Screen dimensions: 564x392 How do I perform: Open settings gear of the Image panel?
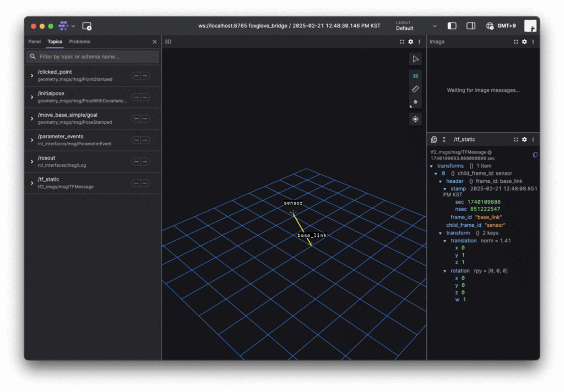pyautogui.click(x=524, y=42)
